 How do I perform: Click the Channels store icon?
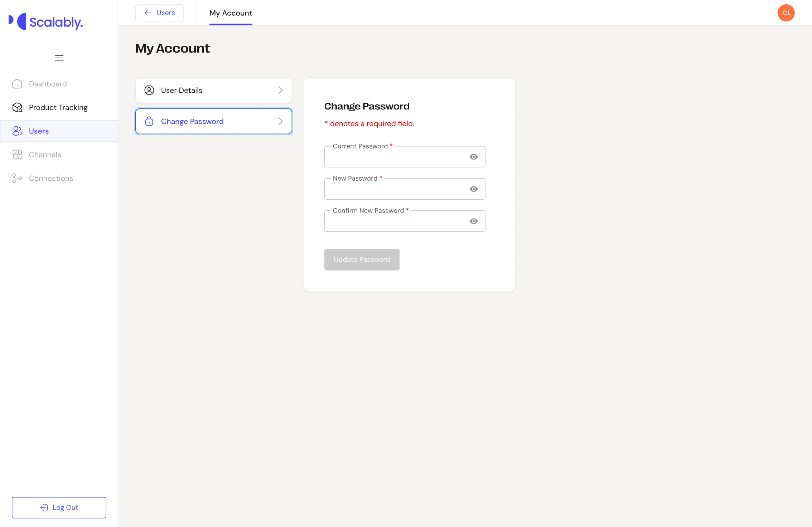(x=17, y=155)
